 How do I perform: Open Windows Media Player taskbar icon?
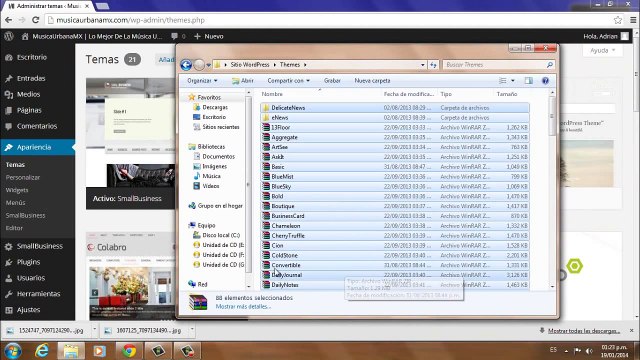(x=99, y=351)
